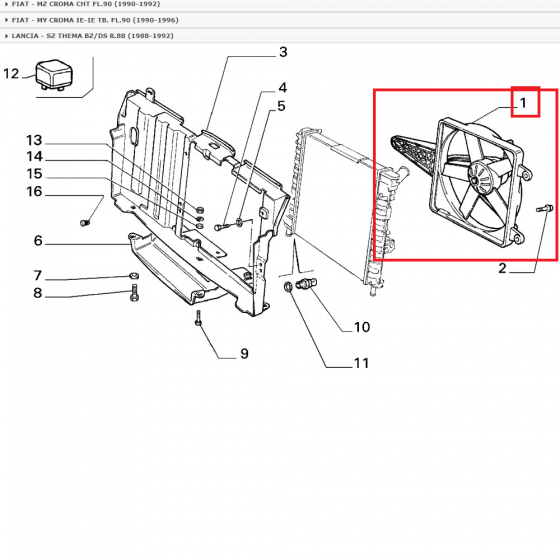
Task: Select part number 16 label in diagram
Action: (34, 191)
